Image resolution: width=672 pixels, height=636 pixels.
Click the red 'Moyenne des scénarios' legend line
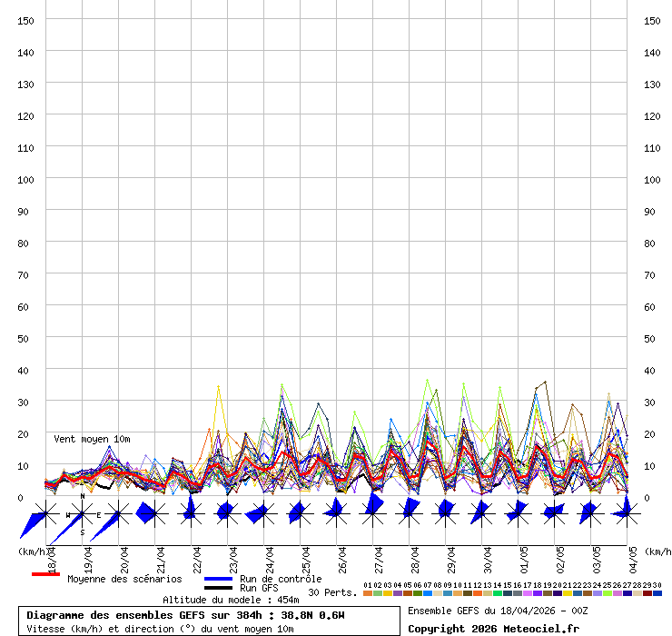click(x=45, y=574)
